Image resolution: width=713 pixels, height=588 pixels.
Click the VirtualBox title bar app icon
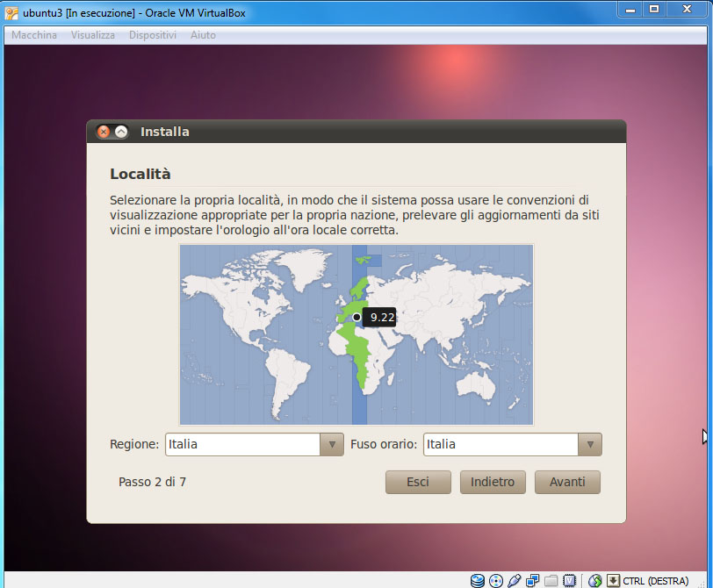pos(11,13)
